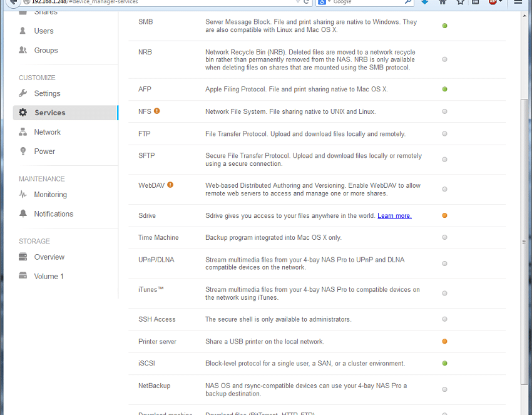Image resolution: width=532 pixels, height=415 pixels.
Task: Select the SSH Access service name
Action: point(156,319)
